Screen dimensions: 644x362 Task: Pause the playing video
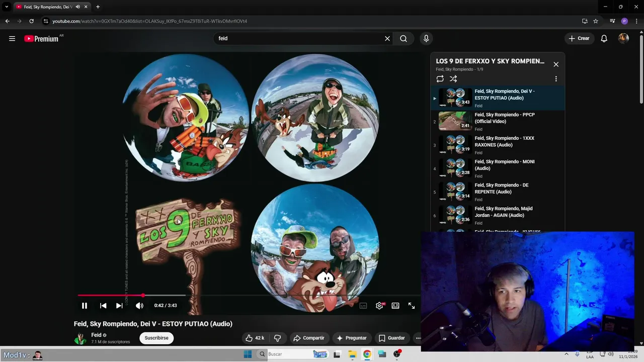[x=85, y=306]
